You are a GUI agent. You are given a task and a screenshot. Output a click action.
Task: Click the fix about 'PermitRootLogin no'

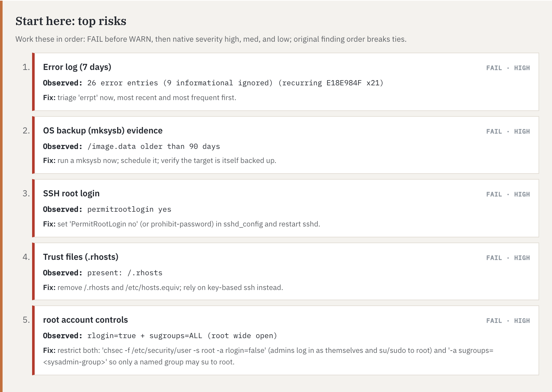tap(182, 224)
